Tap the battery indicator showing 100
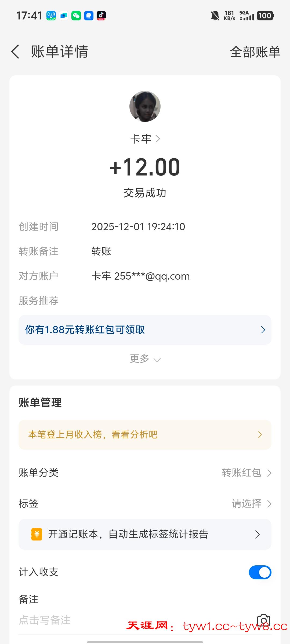This screenshot has width=290, height=644. [x=265, y=16]
